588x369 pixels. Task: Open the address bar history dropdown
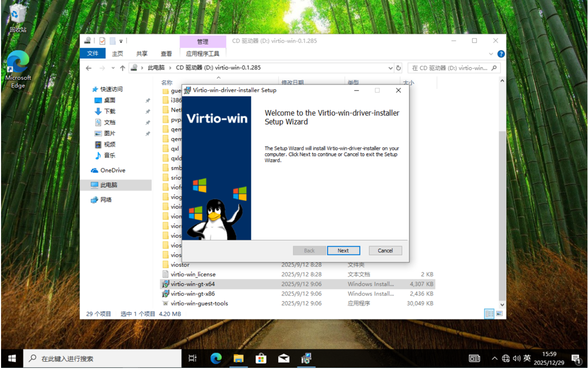390,68
